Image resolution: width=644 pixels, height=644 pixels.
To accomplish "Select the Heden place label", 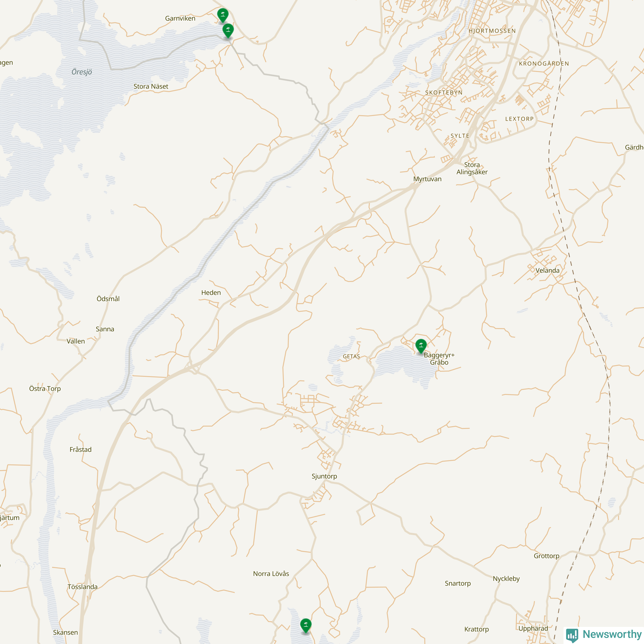I will pyautogui.click(x=211, y=293).
